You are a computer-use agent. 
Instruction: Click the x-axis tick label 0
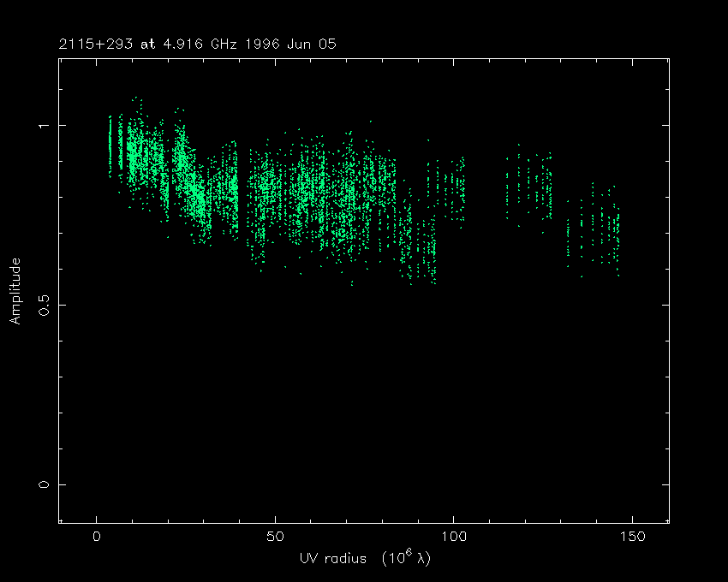click(x=96, y=537)
